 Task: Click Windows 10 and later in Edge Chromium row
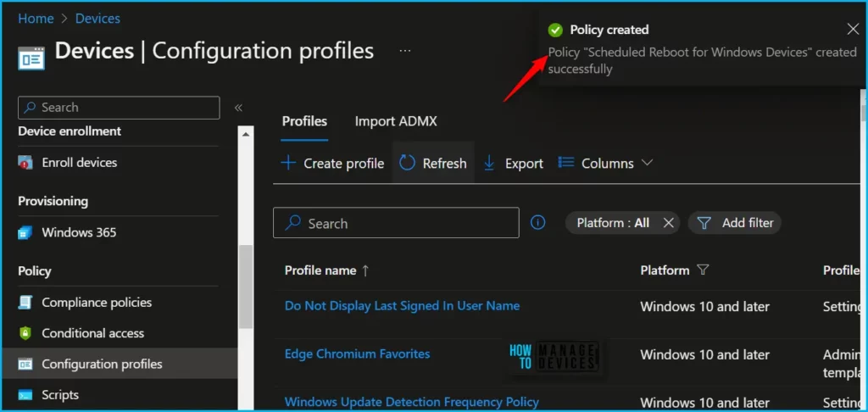pyautogui.click(x=704, y=354)
